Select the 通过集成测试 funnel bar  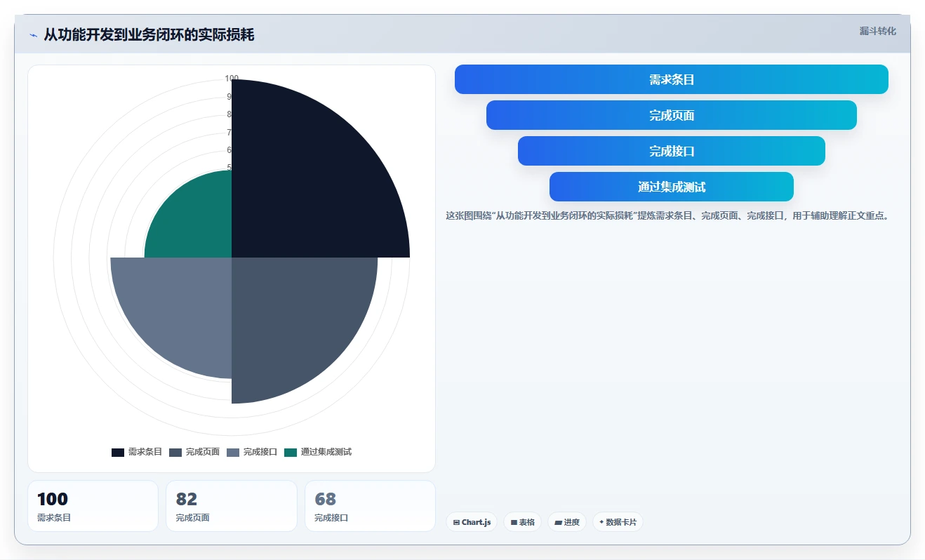coord(671,187)
